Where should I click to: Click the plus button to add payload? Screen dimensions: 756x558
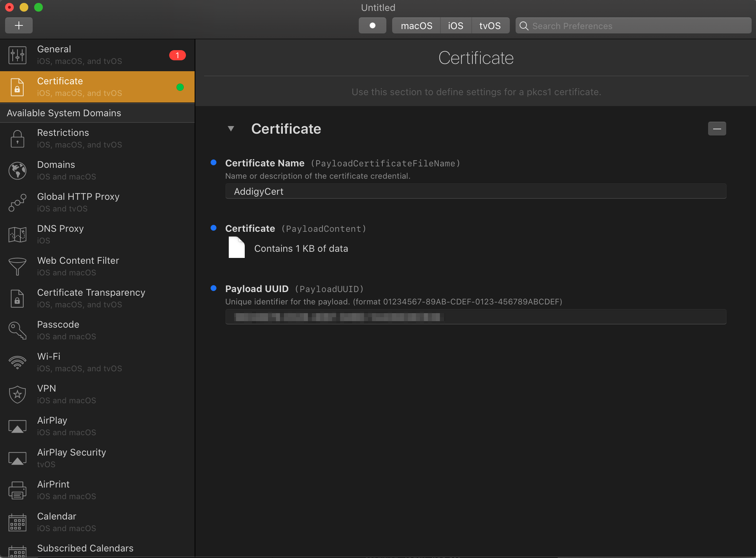(x=19, y=25)
